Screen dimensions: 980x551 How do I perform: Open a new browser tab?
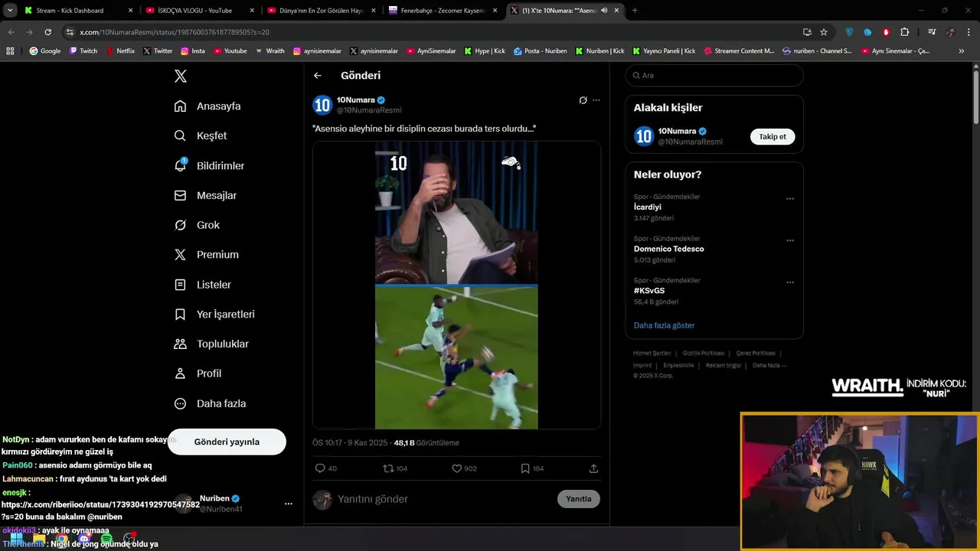coord(635,11)
